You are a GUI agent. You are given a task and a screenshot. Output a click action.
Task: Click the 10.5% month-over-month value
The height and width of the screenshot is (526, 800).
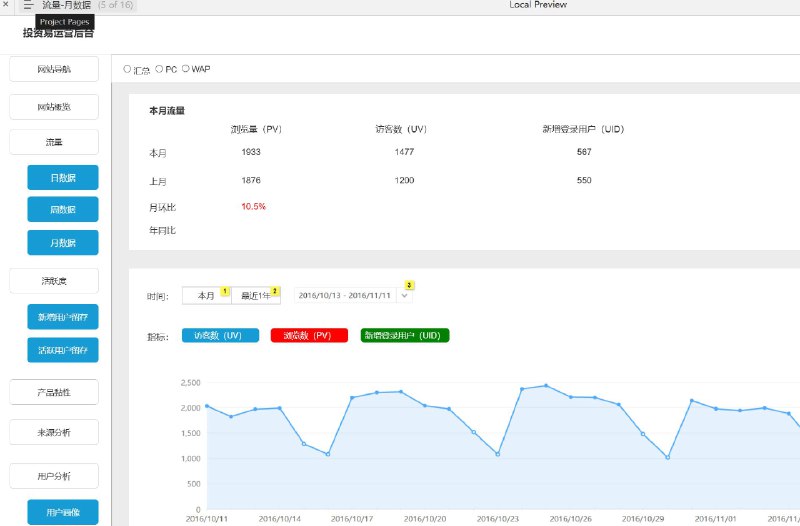click(254, 207)
